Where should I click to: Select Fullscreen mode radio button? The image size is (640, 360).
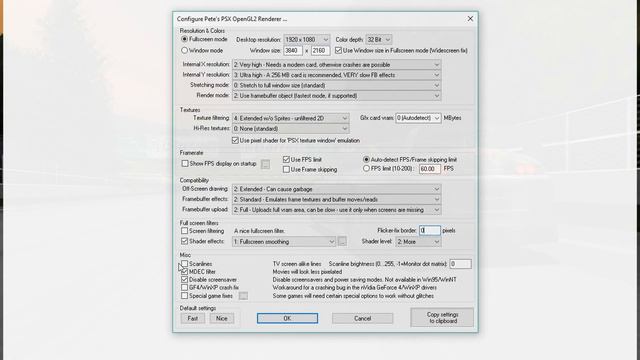(x=184, y=39)
